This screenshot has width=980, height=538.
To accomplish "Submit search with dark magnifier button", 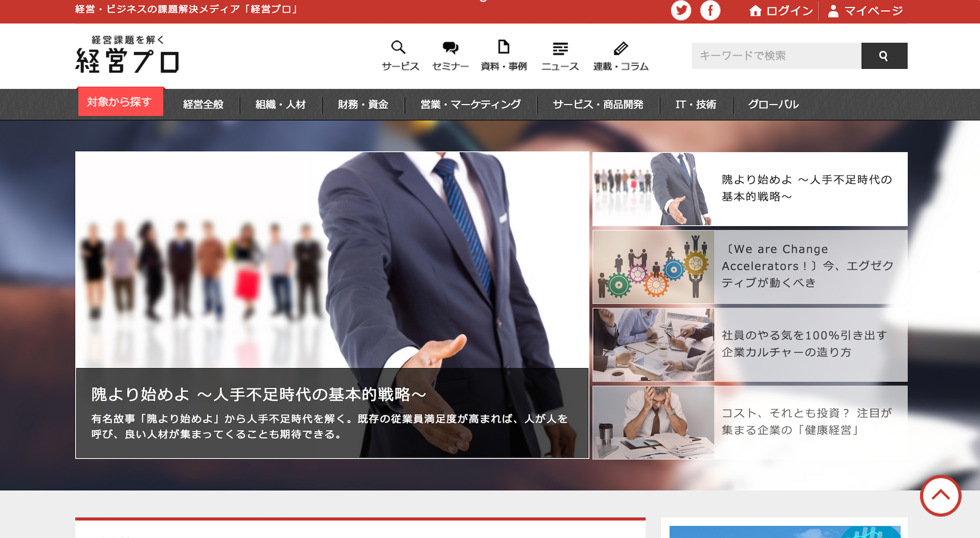I will pyautogui.click(x=884, y=56).
